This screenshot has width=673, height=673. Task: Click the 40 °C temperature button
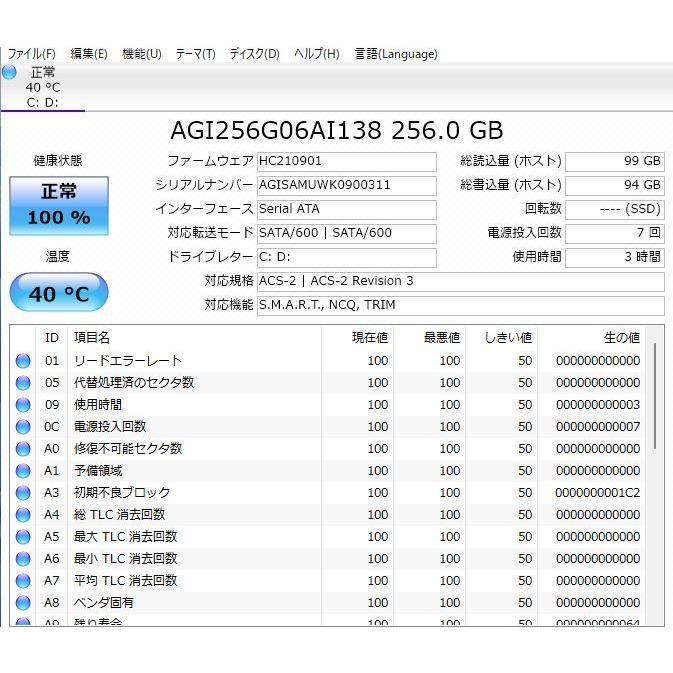pos(59,292)
